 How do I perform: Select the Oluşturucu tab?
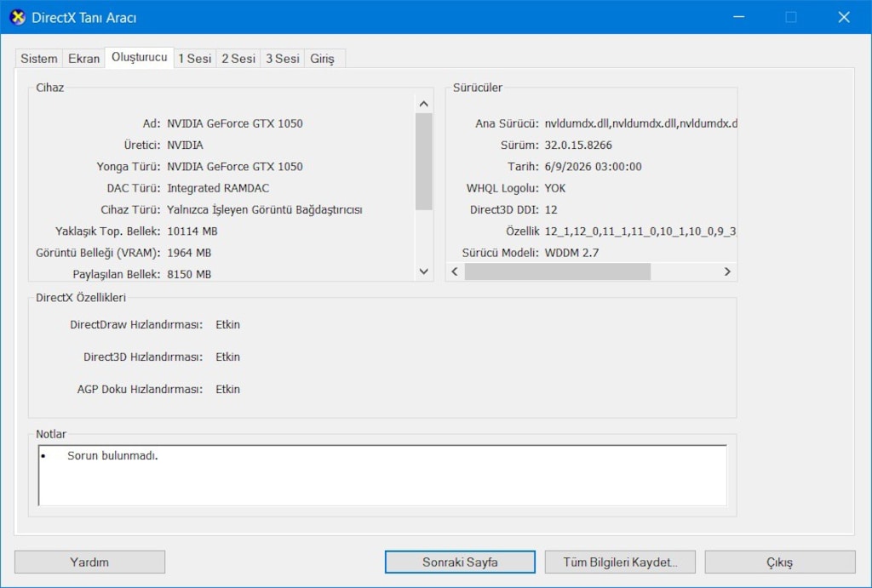(x=139, y=57)
